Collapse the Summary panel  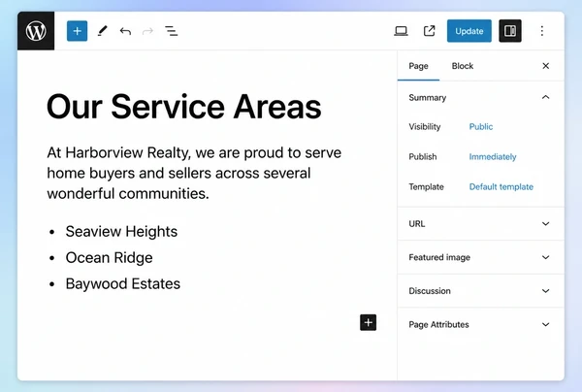[x=481, y=98]
